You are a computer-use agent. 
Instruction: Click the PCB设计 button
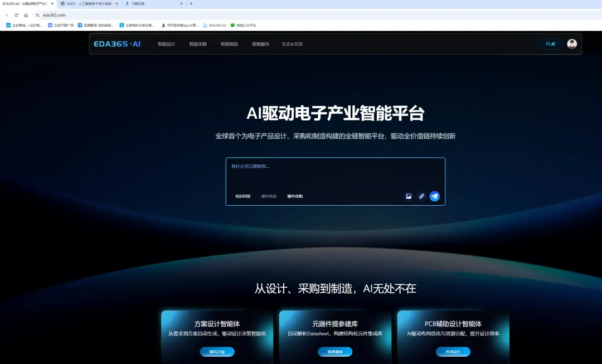pyautogui.click(x=453, y=352)
